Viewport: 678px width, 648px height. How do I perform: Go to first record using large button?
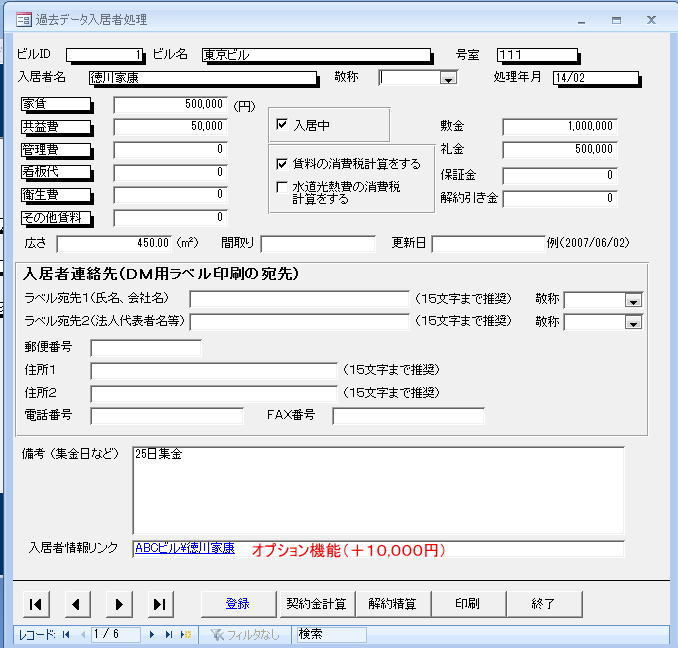tap(36, 604)
